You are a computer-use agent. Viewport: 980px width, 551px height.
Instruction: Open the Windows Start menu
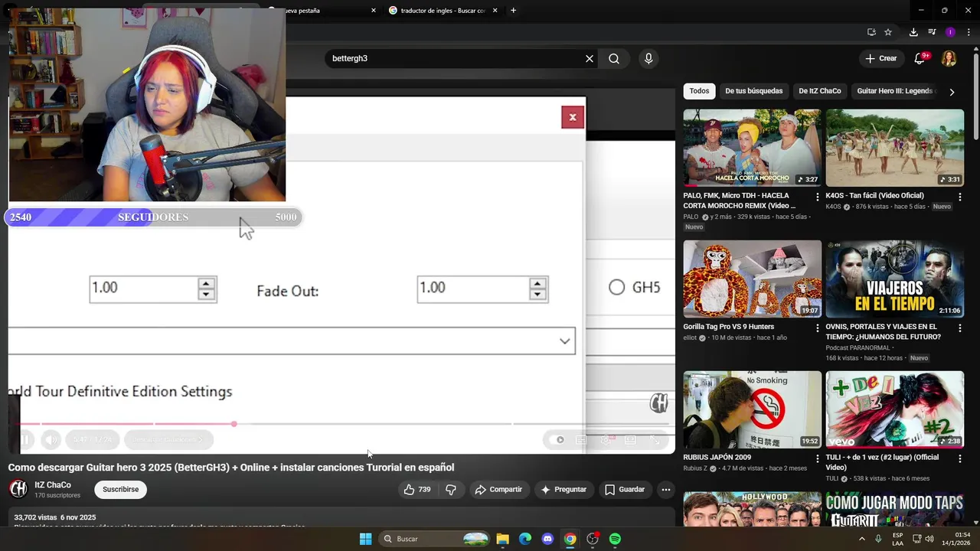[366, 539]
